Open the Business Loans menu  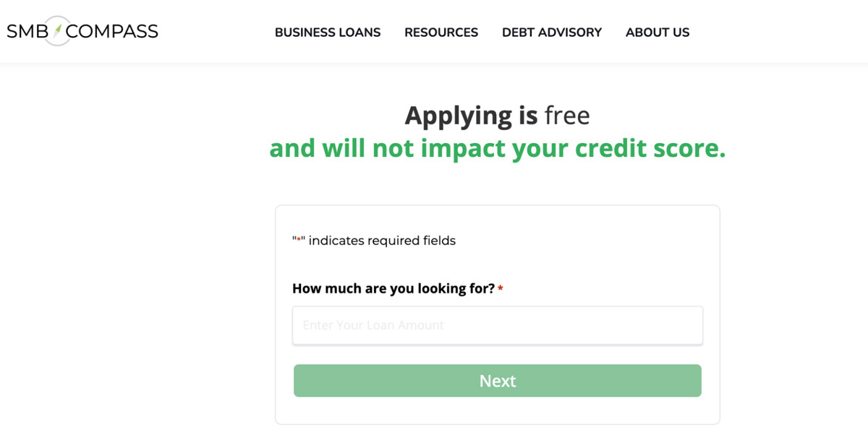[x=328, y=33]
